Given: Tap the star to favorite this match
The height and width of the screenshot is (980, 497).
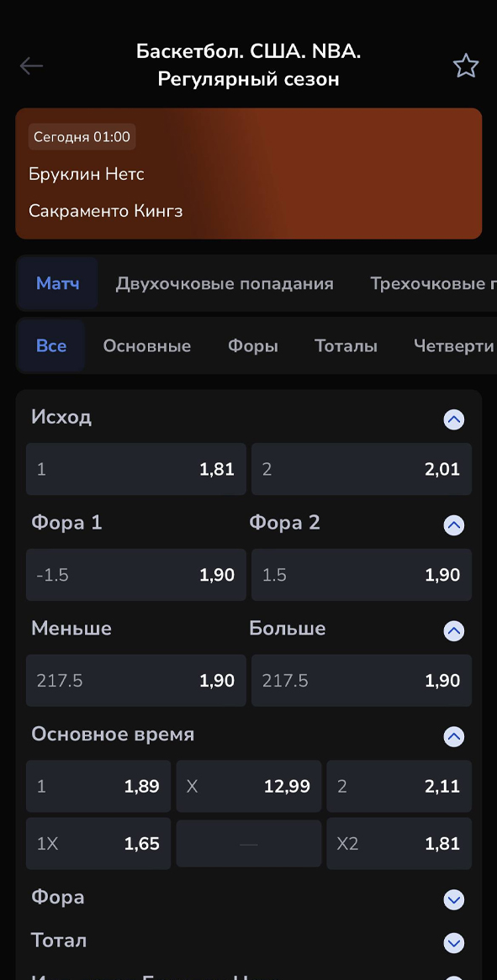Looking at the screenshot, I should point(466,65).
